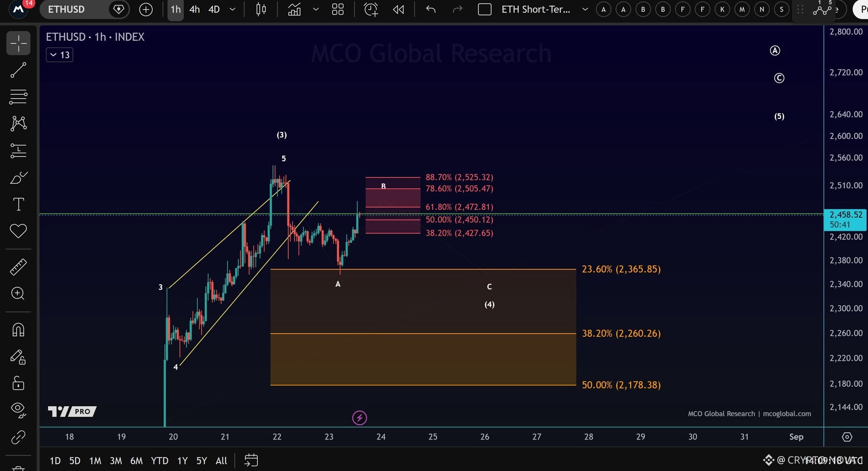This screenshot has height=471, width=868.
Task: Redo the last undone action
Action: tap(457, 9)
